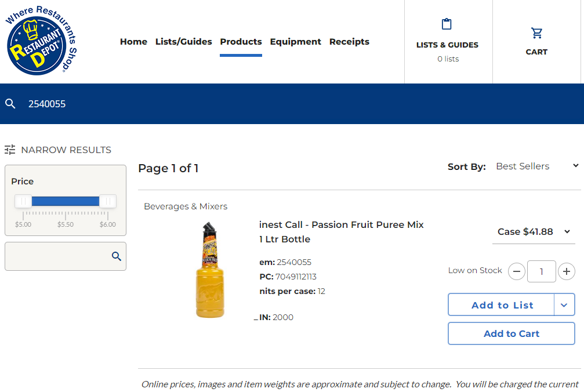The height and width of the screenshot is (392, 584).
Task: Click the magnifier in the filter search box
Action: (x=117, y=256)
